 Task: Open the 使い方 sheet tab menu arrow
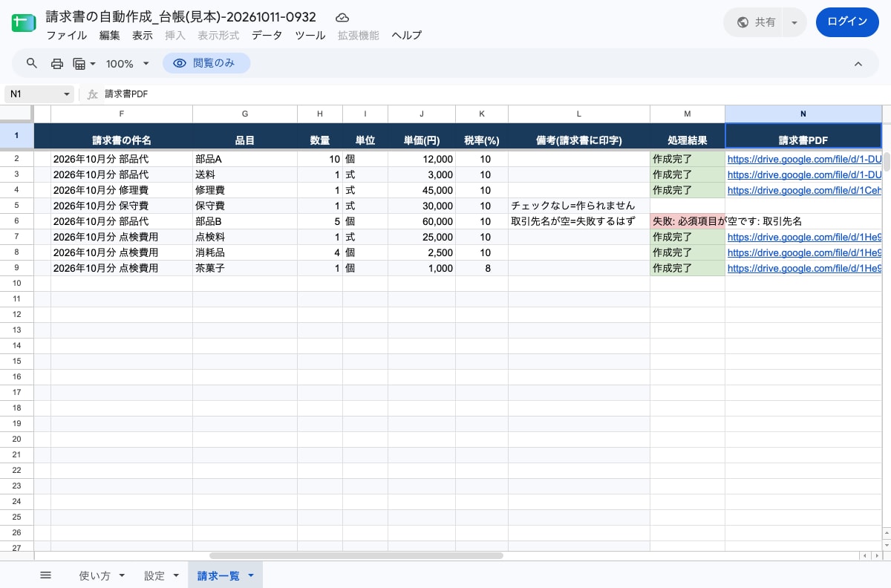point(121,575)
